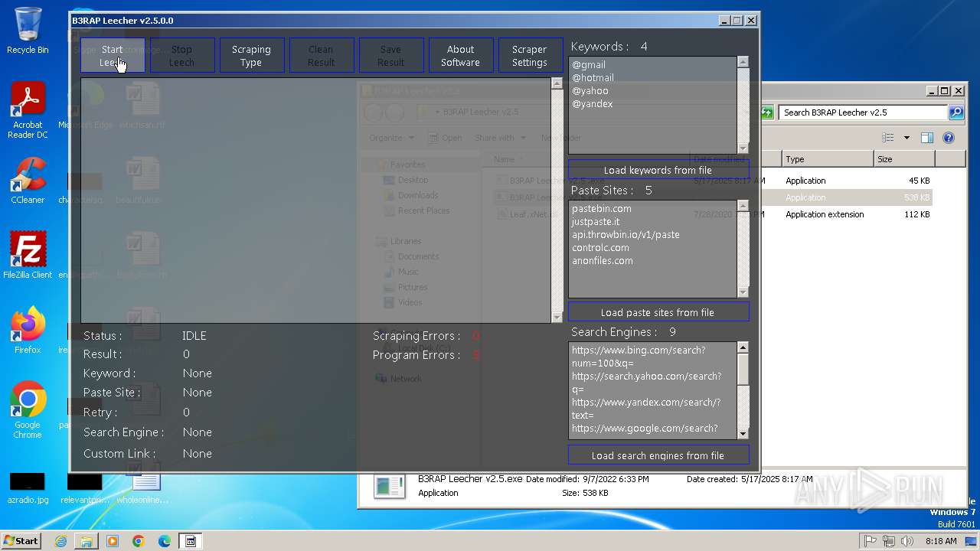Viewport: 980px width, 551px height.
Task: Open Google Chrome desktop icon
Action: point(28,409)
